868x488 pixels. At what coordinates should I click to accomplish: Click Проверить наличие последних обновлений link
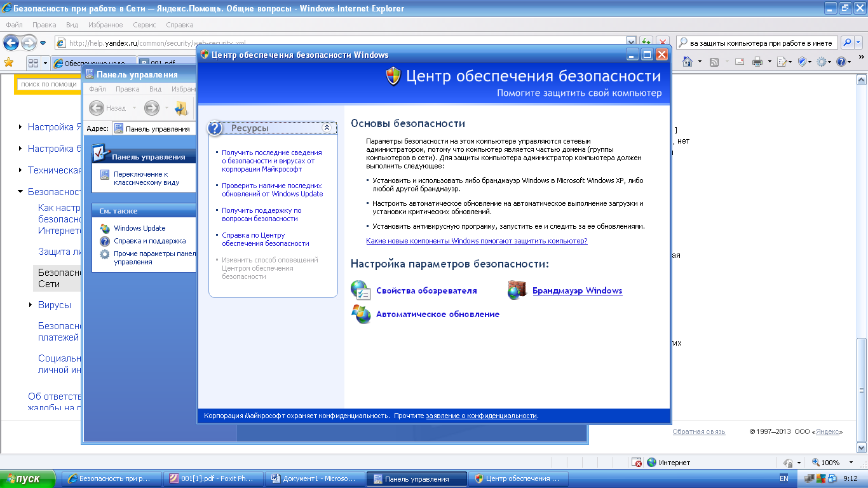click(x=272, y=189)
